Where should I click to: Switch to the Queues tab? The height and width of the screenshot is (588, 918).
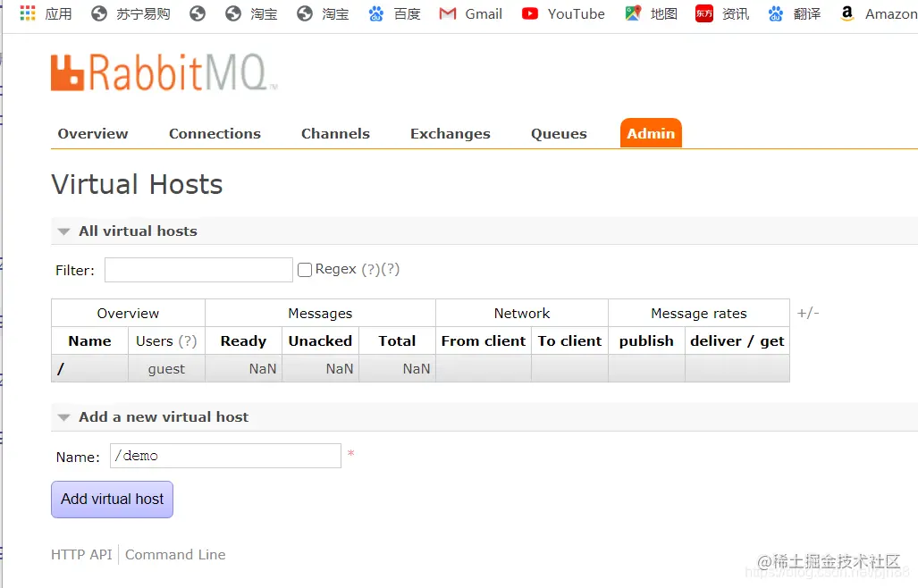[x=559, y=134]
